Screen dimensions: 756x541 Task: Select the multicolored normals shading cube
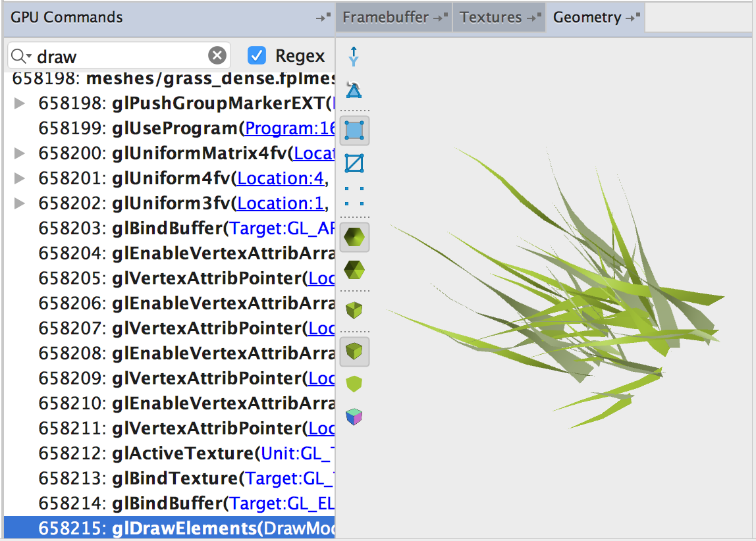(x=354, y=417)
